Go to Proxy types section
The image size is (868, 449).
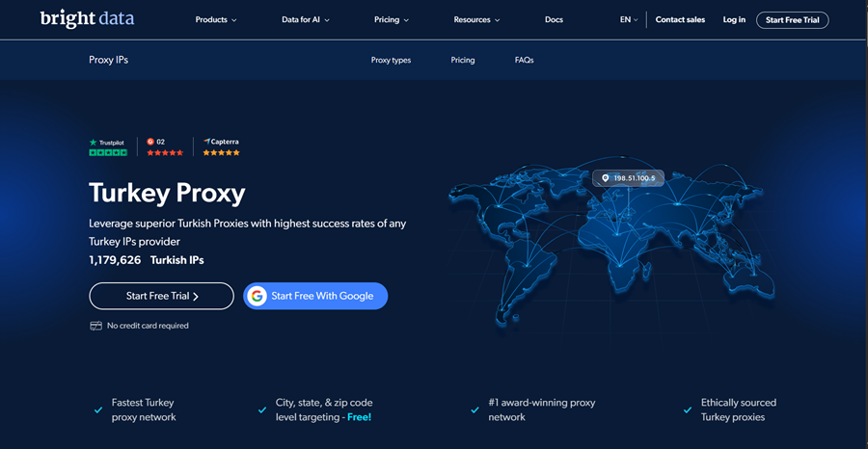click(x=391, y=61)
